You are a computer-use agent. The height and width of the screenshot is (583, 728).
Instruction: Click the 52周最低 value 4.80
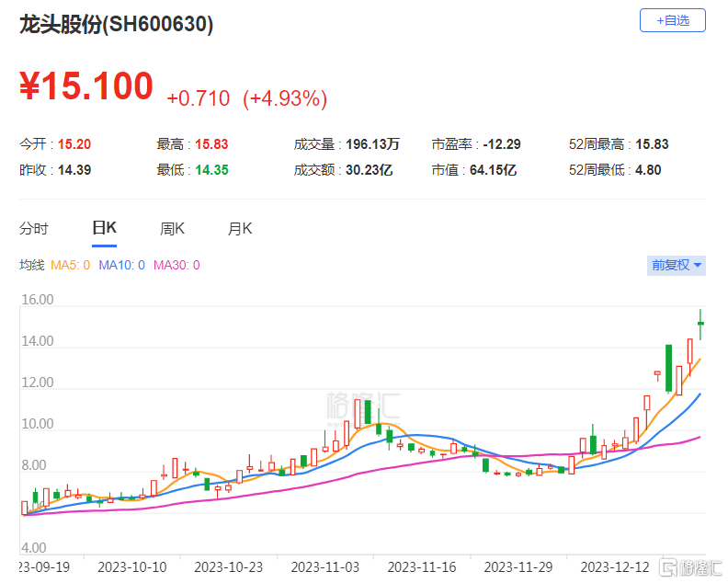648,170
